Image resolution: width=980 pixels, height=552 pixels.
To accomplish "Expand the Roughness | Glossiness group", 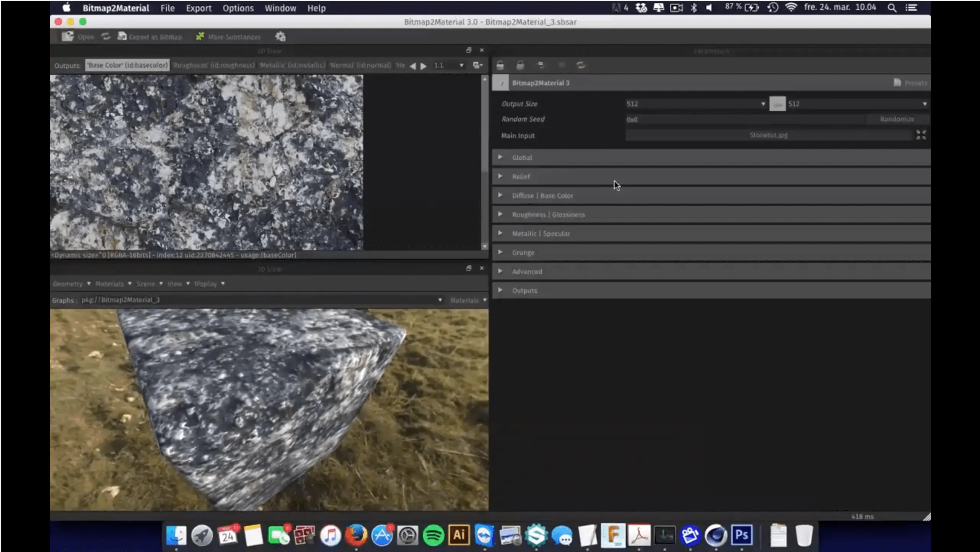I will pyautogui.click(x=500, y=214).
